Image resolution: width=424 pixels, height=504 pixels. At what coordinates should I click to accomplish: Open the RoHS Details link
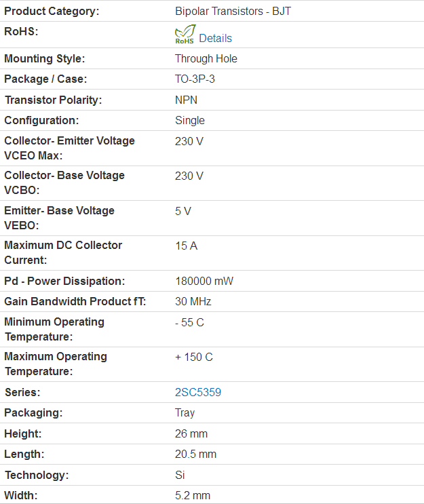point(215,38)
